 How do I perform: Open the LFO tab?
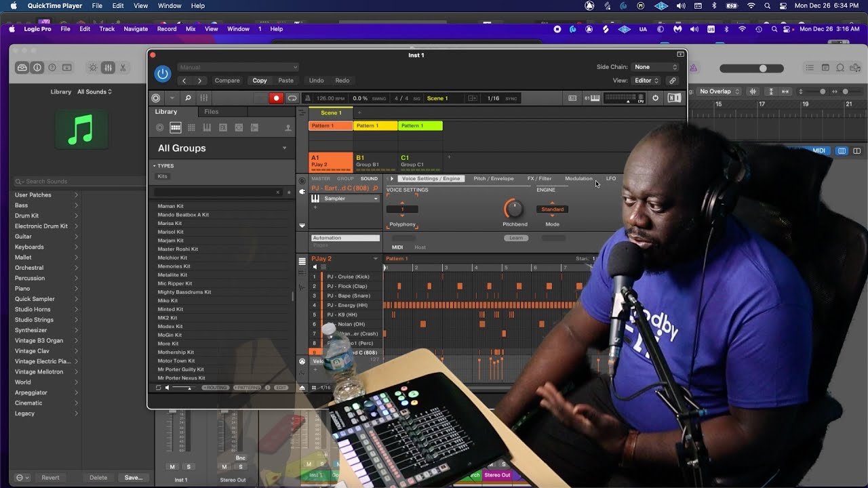click(611, 179)
